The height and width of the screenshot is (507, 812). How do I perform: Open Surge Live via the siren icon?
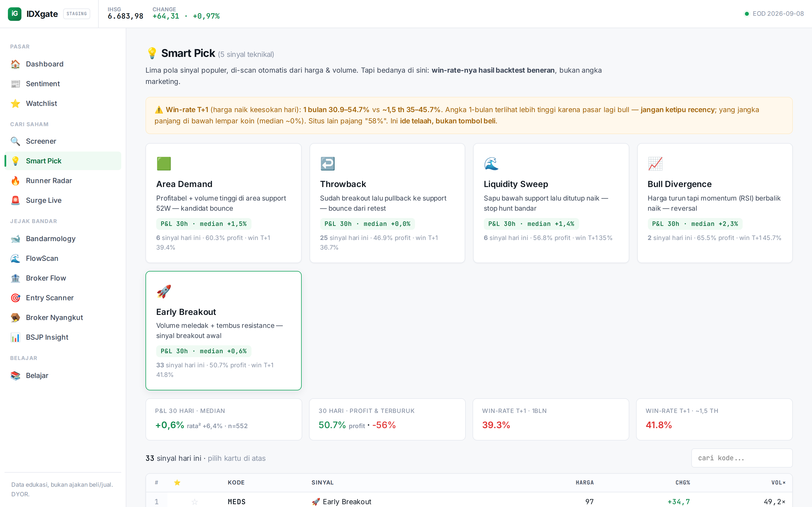click(16, 201)
